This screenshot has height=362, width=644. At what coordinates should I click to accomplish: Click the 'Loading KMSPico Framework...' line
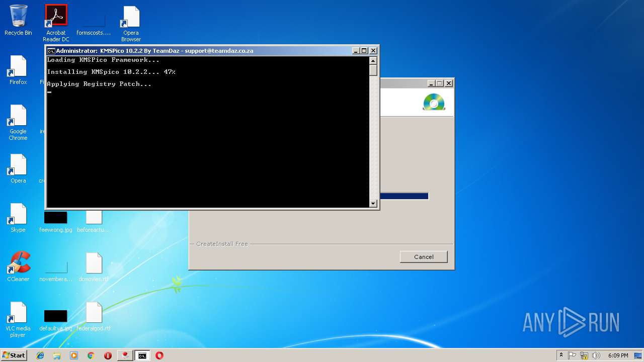coord(103,60)
